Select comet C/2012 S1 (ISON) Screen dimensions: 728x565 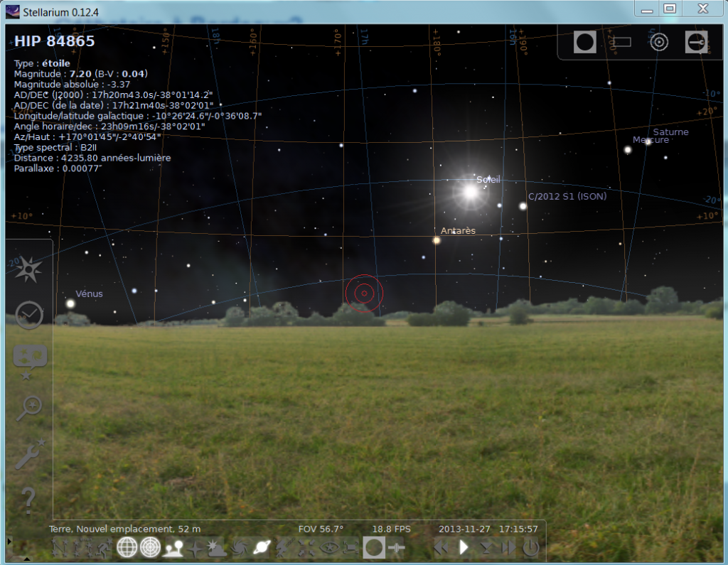click(523, 206)
